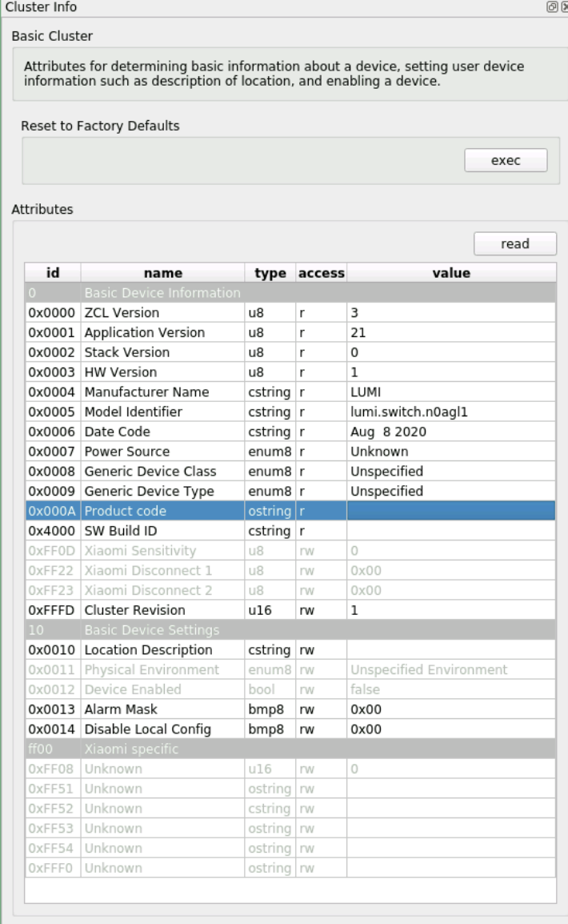This screenshot has width=568, height=924.
Task: Select the Location Description attribute
Action: (x=290, y=650)
